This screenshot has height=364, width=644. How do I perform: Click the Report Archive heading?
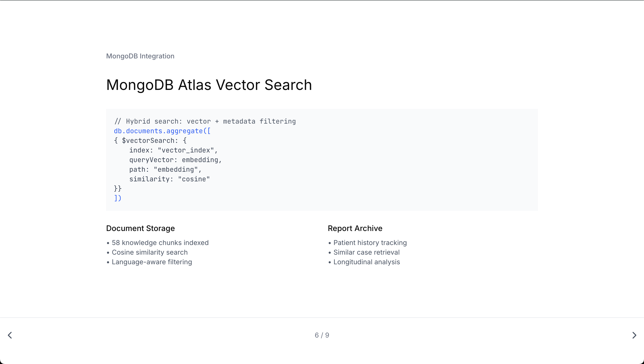pos(355,228)
